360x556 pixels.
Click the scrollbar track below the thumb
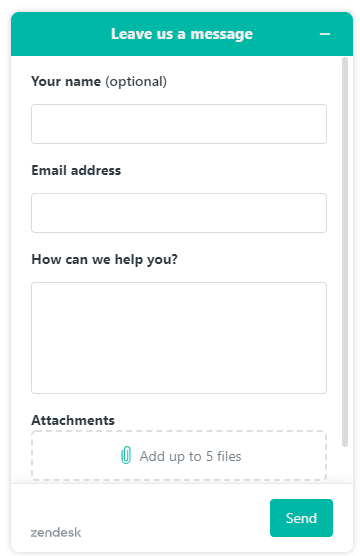pyautogui.click(x=345, y=465)
